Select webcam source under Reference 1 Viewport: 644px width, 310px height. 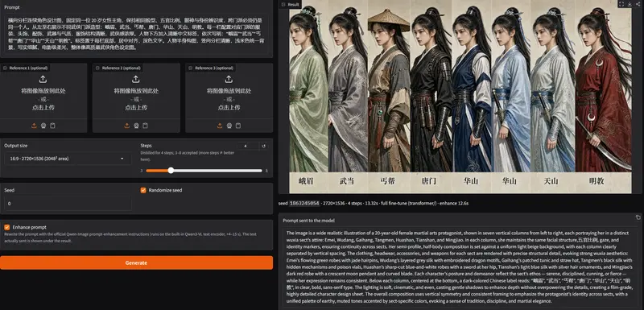click(43, 126)
